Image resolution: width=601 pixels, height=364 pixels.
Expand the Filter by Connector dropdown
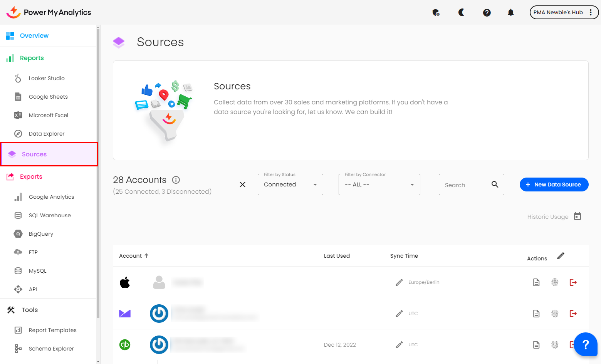[379, 185]
